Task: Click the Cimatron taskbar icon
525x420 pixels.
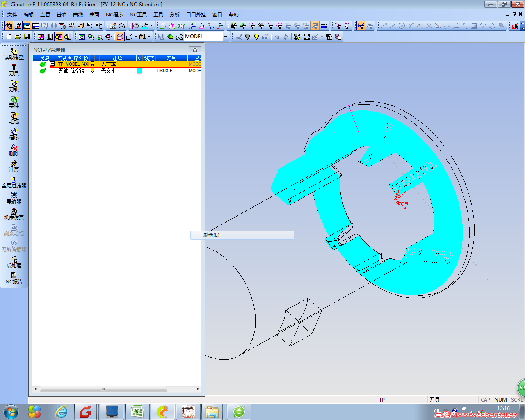Action: click(163, 411)
